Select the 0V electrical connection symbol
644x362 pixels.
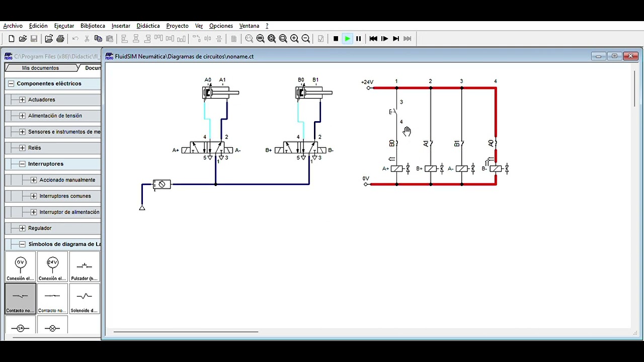(21, 266)
